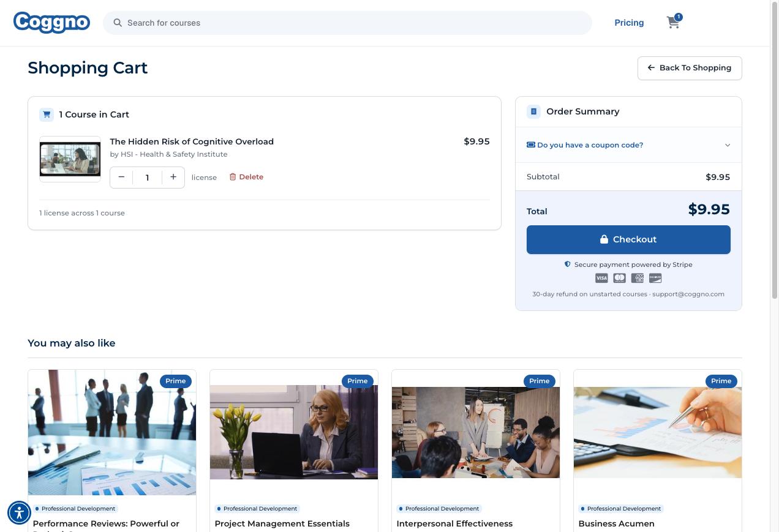Open Project Management Essentials course image

click(x=294, y=432)
